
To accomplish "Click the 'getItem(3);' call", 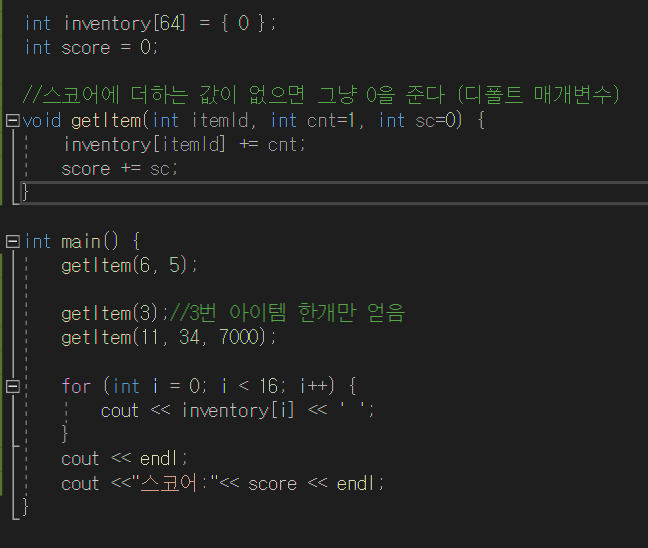I will click(114, 314).
